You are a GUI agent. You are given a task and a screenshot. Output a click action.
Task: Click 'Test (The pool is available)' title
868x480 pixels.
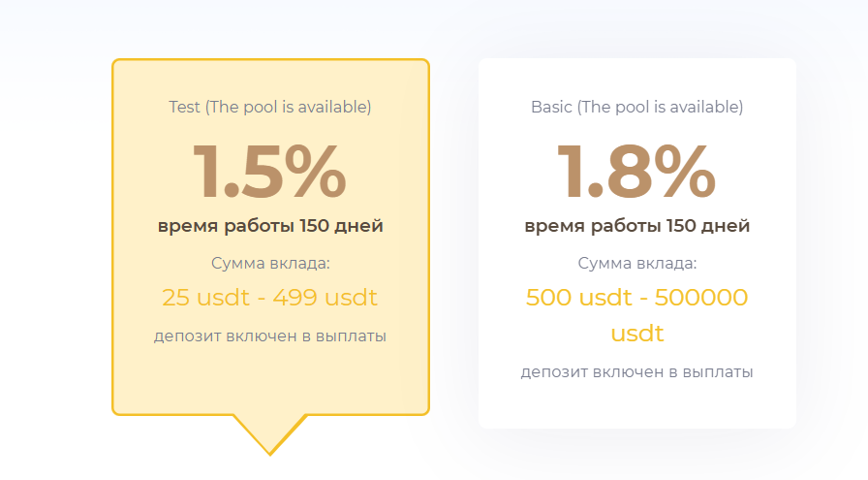point(270,107)
